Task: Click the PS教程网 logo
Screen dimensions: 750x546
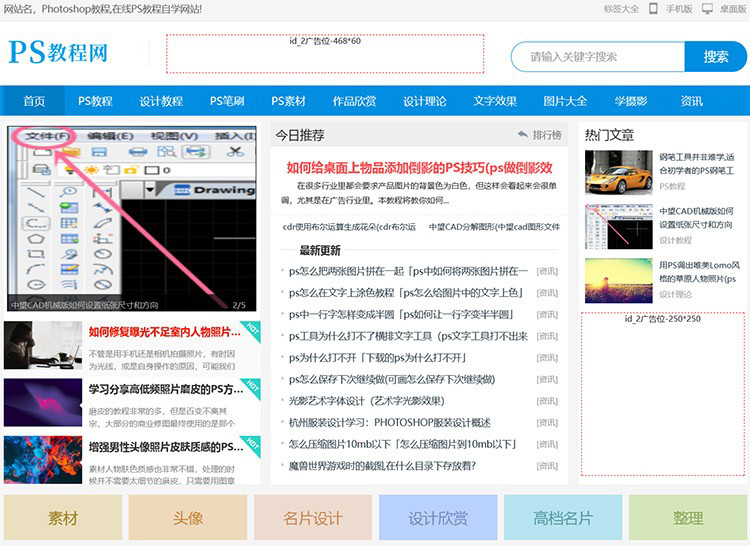Action: pos(58,52)
